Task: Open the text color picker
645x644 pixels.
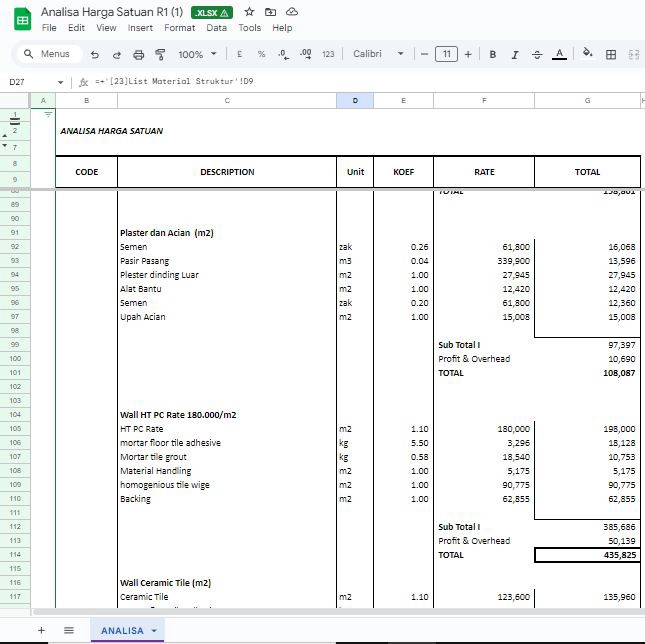Action: click(559, 54)
